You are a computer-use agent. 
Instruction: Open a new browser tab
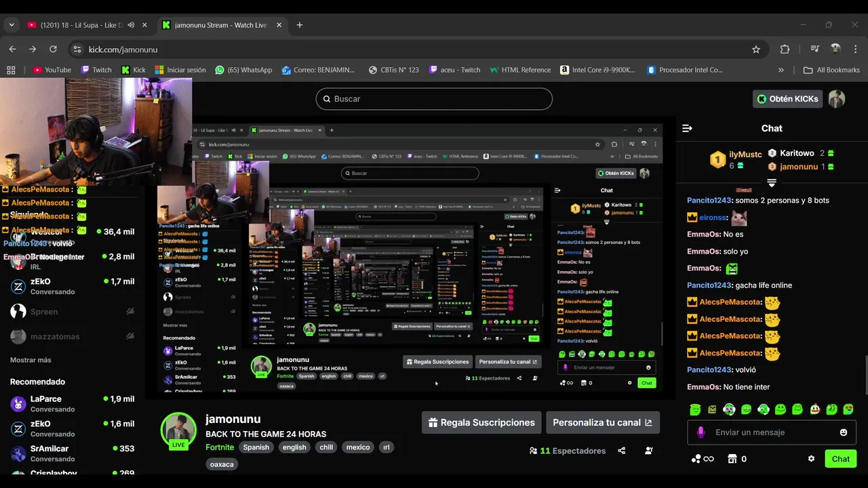[x=300, y=25]
